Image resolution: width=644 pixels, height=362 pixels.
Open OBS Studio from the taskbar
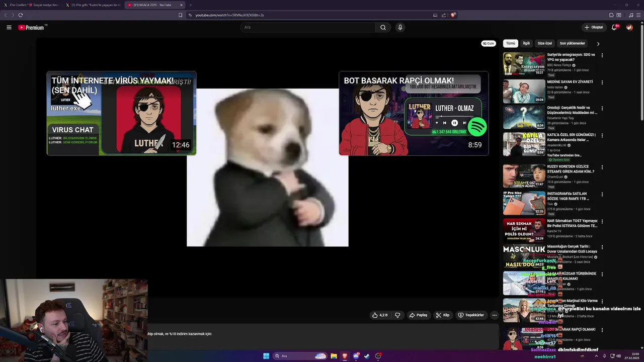(378, 356)
